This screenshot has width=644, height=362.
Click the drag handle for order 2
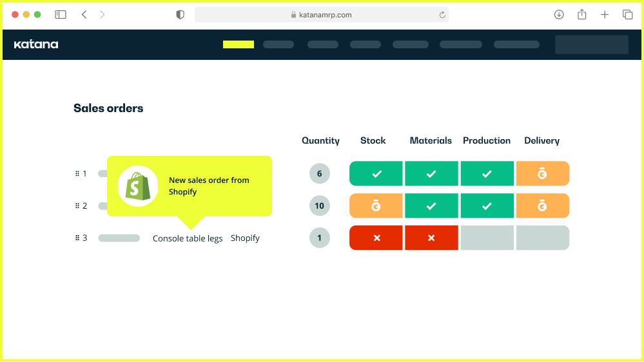[77, 205]
